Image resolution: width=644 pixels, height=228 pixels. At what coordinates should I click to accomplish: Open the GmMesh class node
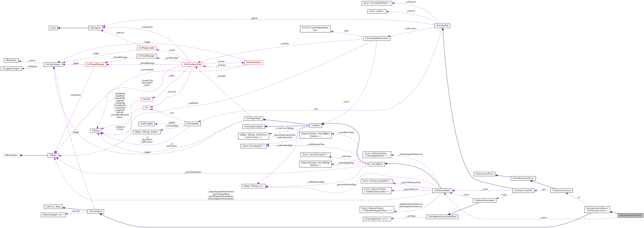point(316,125)
